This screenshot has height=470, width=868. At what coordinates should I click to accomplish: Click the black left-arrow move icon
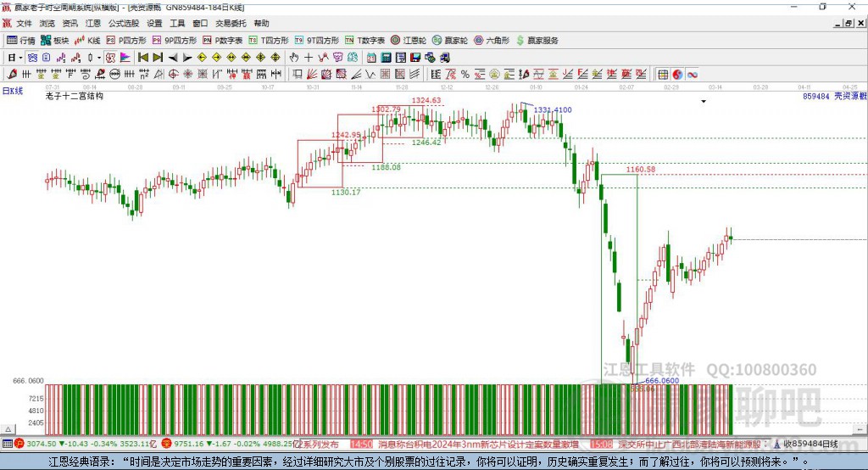point(173,58)
